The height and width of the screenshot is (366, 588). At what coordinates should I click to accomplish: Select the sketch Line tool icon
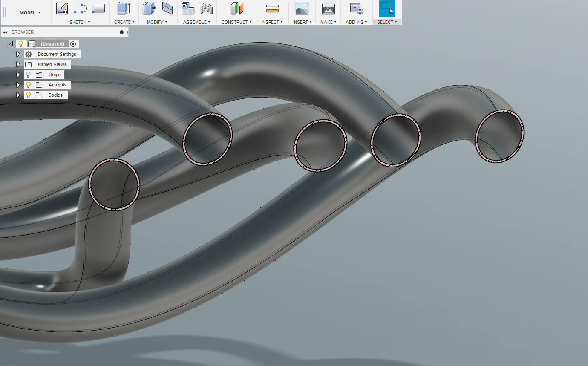pyautogui.click(x=80, y=8)
